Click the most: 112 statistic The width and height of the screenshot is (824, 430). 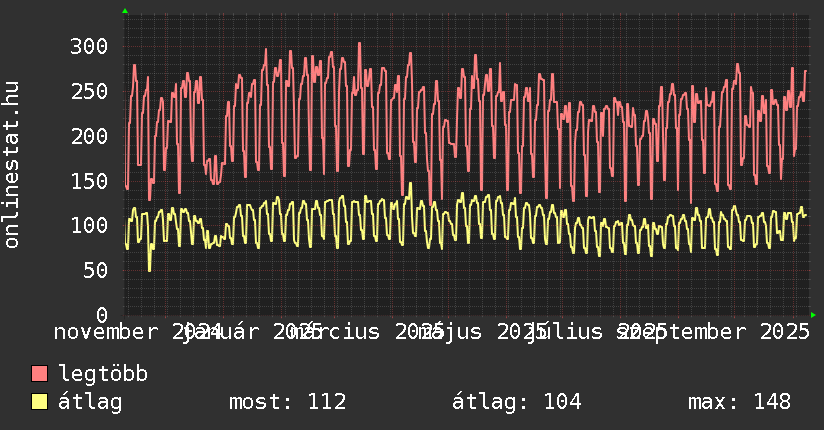pos(287,402)
